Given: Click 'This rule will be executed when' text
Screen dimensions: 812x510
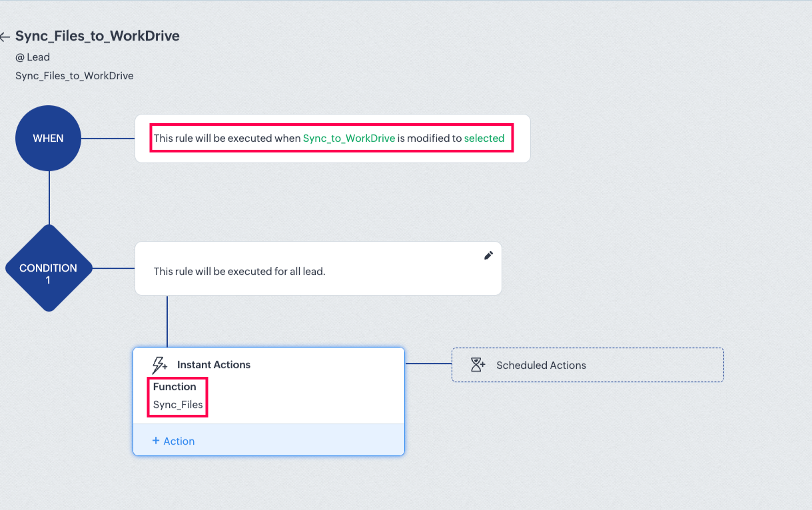Looking at the screenshot, I should 227,138.
